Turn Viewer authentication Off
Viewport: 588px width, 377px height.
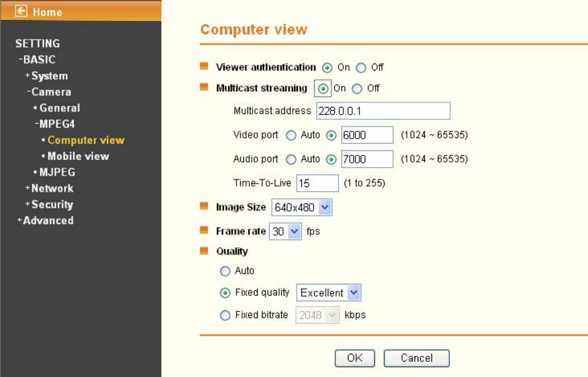[361, 68]
